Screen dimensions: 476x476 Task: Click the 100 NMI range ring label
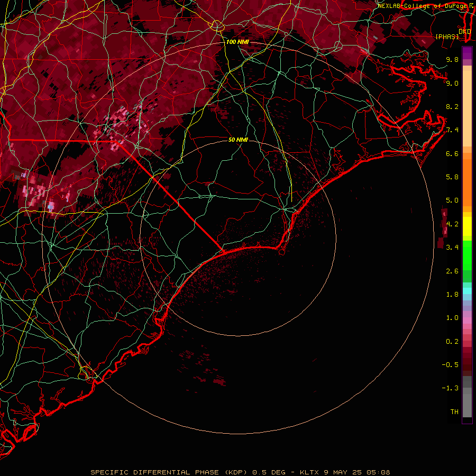pos(237,42)
